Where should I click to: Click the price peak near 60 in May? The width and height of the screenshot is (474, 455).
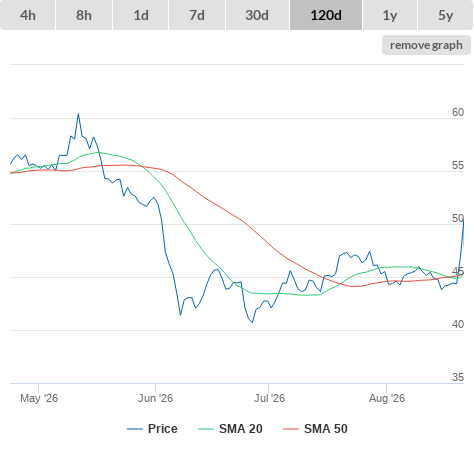tap(78, 114)
